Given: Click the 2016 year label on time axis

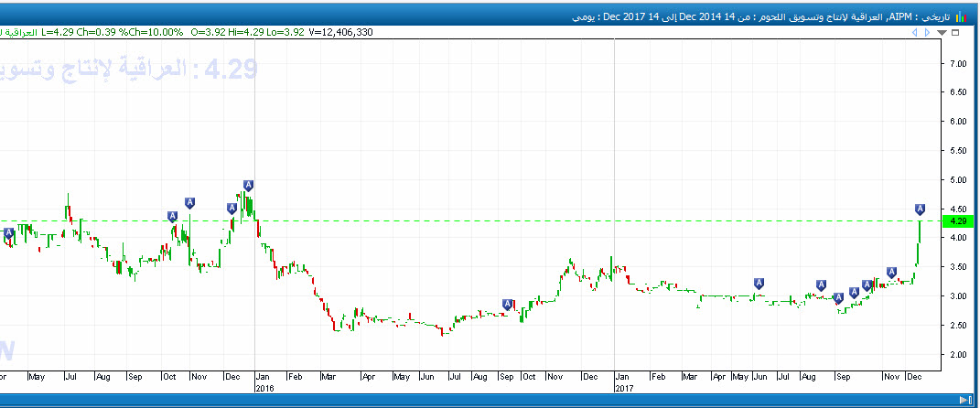Looking at the screenshot, I should 264,388.
